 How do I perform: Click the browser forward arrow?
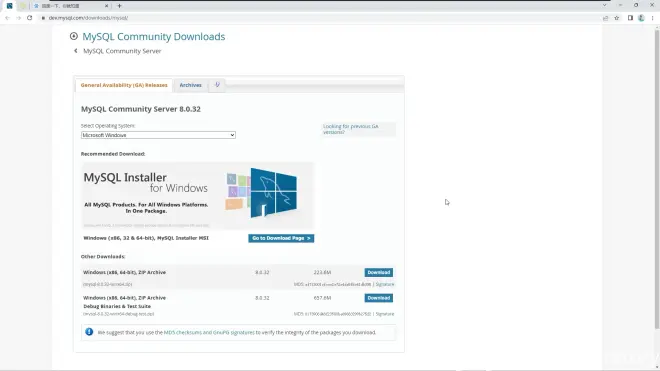19,18
